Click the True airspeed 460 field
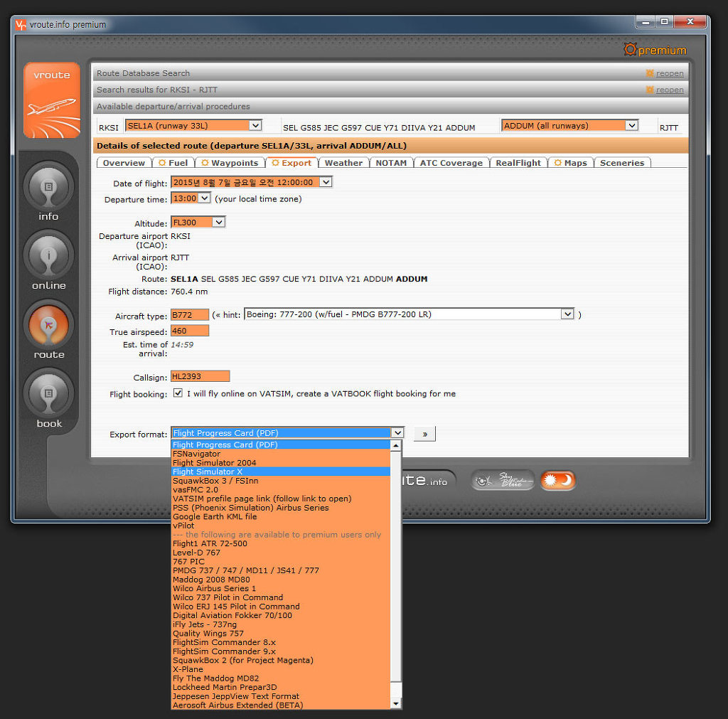Viewport: 728px width, 719px height. coord(190,331)
